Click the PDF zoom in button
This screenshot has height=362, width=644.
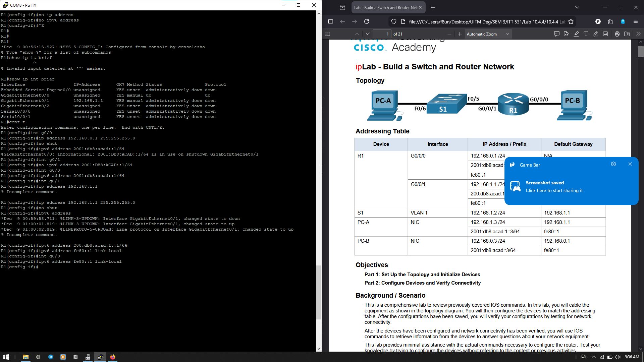point(460,34)
